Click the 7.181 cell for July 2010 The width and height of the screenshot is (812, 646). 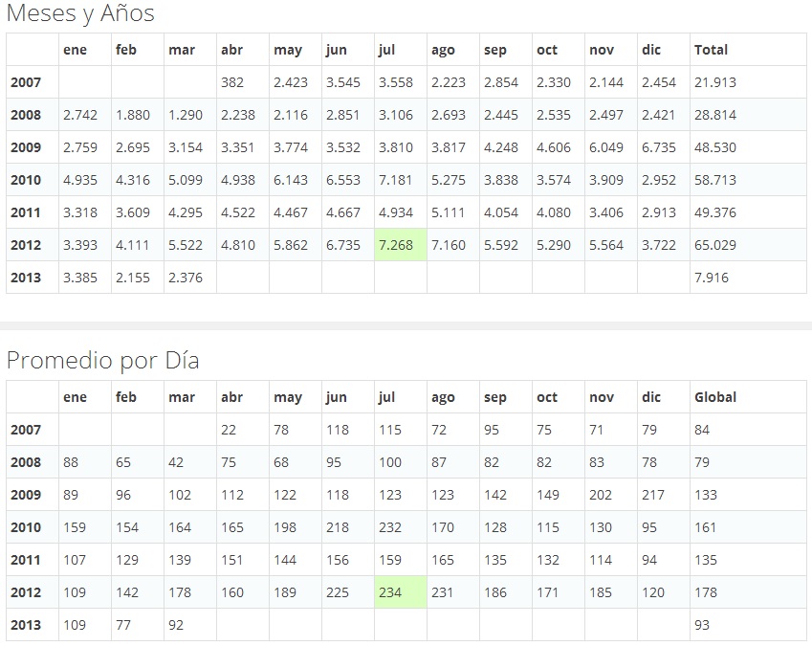[396, 180]
